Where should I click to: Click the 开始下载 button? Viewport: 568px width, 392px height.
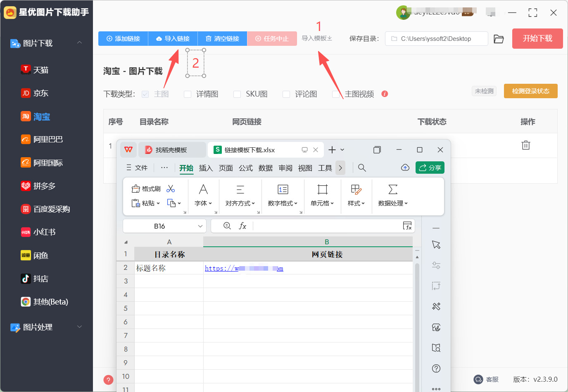[537, 38]
